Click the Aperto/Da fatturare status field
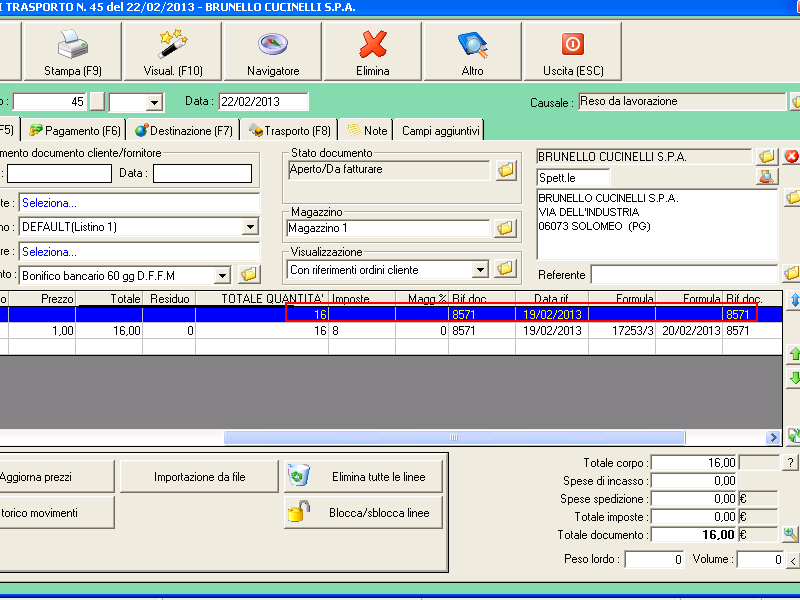Image resolution: width=800 pixels, height=600 pixels. (389, 170)
